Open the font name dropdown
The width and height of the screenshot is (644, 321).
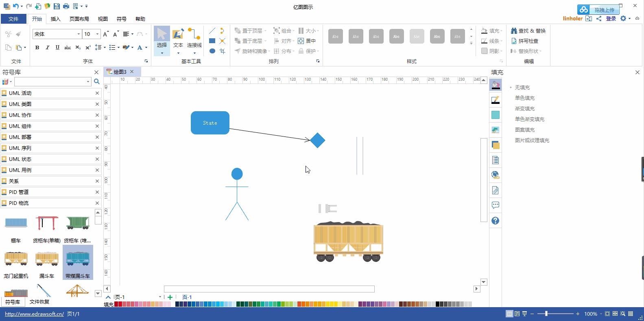79,34
